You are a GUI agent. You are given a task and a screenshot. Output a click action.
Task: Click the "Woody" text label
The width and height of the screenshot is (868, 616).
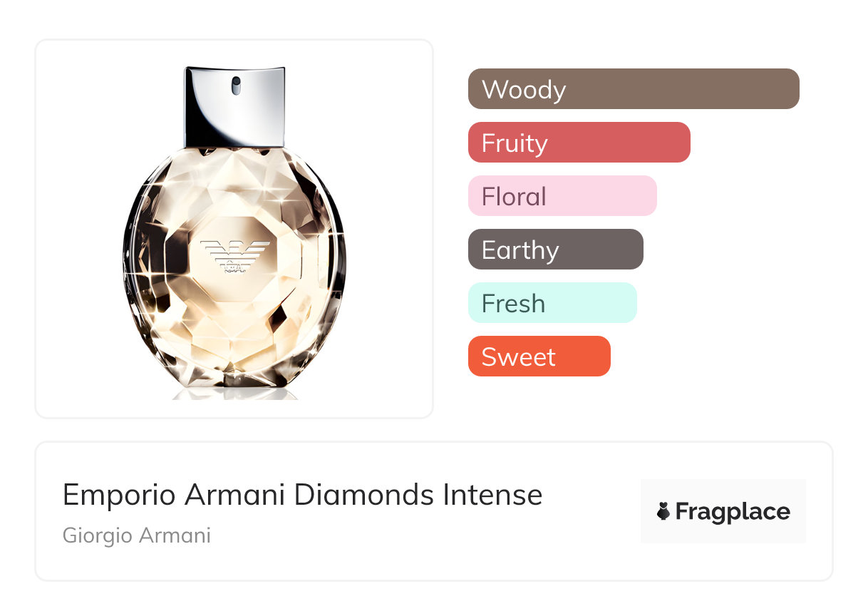tap(524, 90)
